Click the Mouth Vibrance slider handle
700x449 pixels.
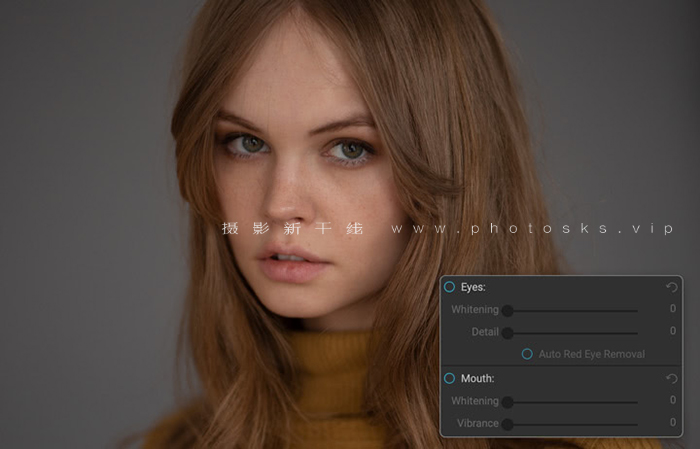coord(508,424)
